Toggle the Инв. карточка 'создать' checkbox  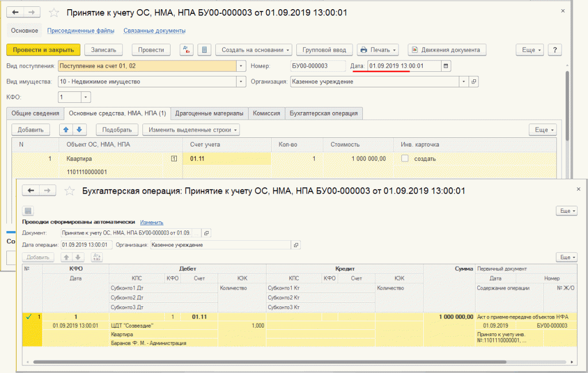(405, 159)
